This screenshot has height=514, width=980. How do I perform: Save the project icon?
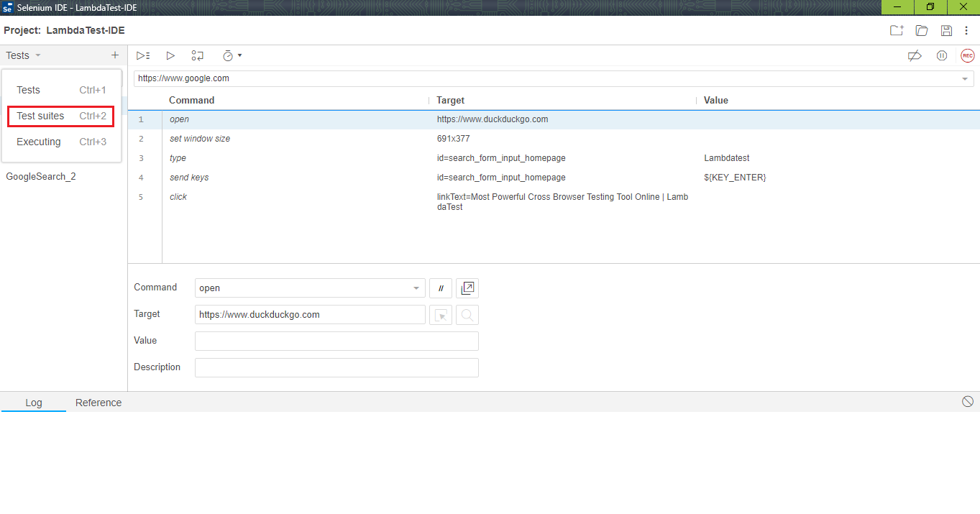pos(946,30)
